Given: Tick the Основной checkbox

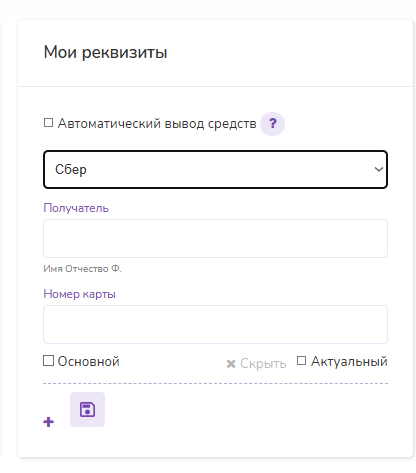Looking at the screenshot, I should pyautogui.click(x=48, y=361).
